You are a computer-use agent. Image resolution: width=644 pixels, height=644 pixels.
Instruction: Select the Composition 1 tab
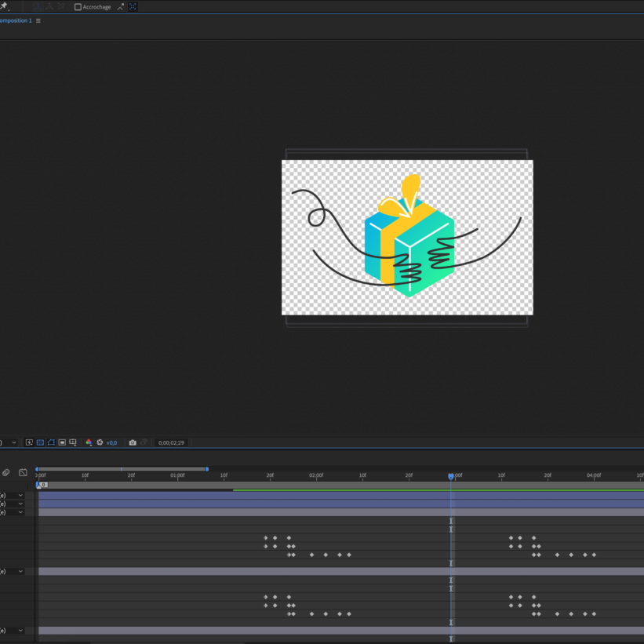pyautogui.click(x=16, y=20)
